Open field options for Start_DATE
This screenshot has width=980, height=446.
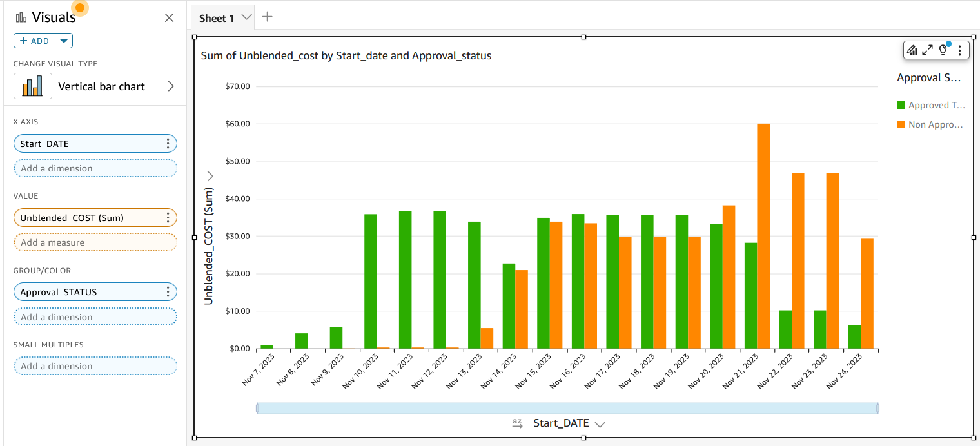coord(168,143)
